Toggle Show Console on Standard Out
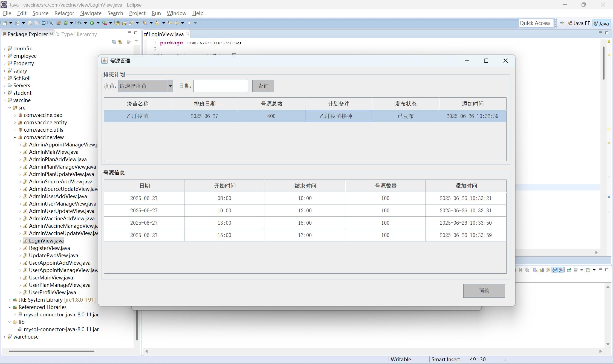 coord(554,270)
